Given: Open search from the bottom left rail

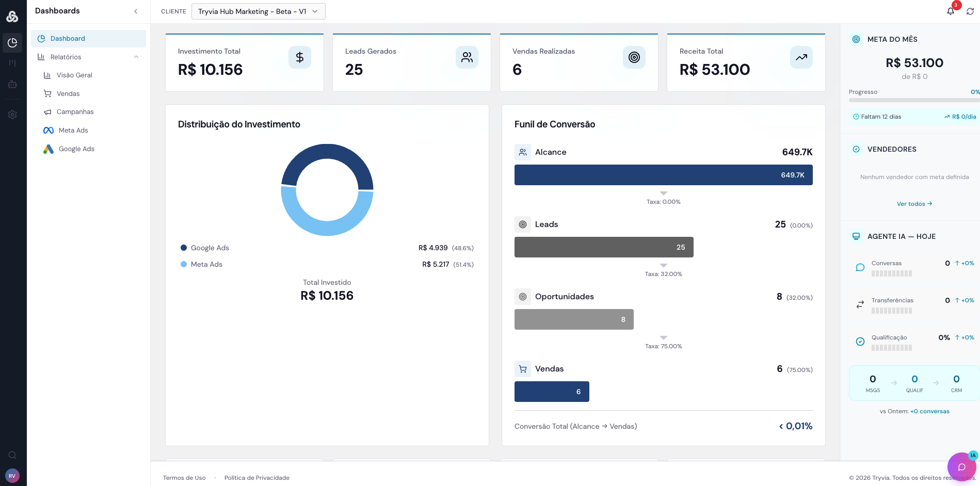Looking at the screenshot, I should pos(12,455).
